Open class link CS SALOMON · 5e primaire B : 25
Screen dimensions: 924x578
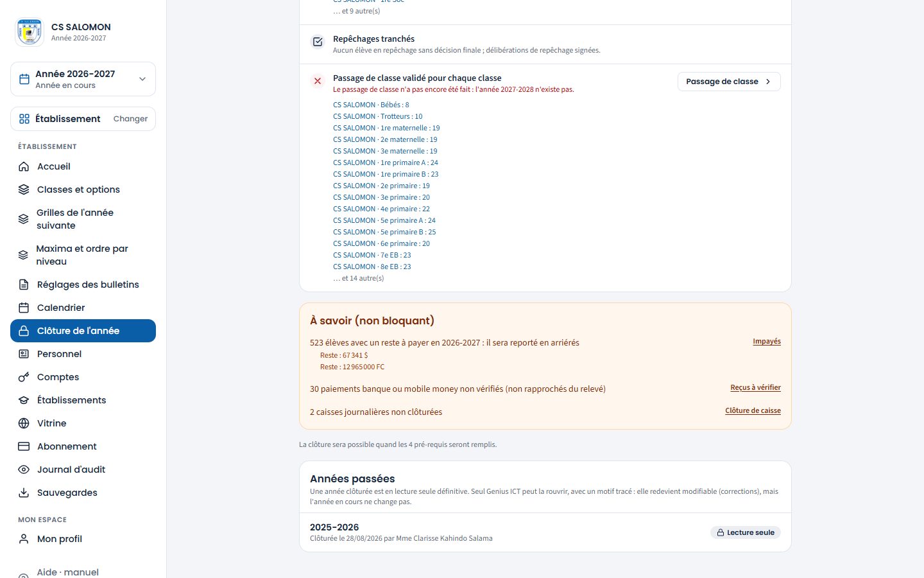(x=384, y=232)
